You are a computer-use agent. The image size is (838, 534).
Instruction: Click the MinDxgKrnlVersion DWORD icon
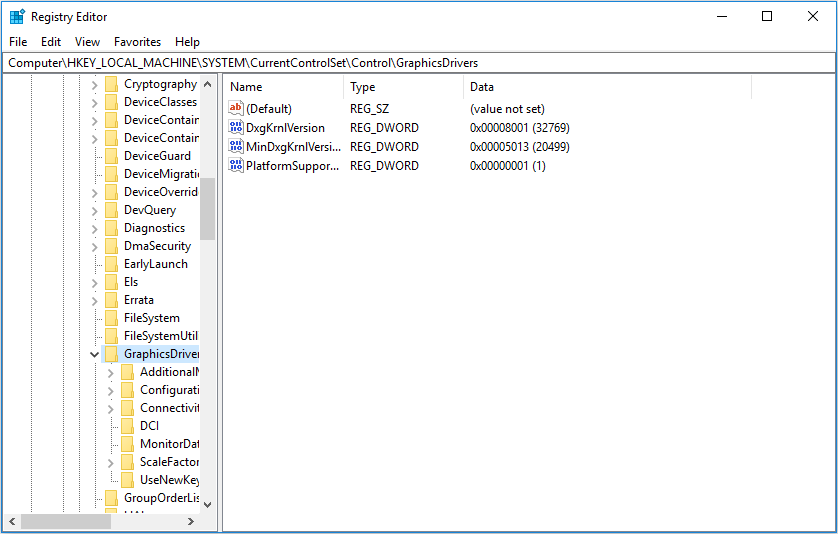(x=236, y=146)
